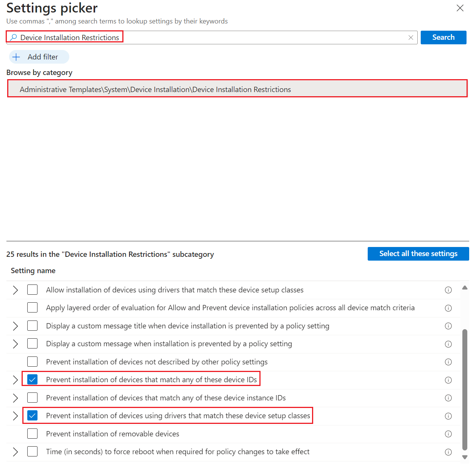Close the Settings picker panel

click(460, 8)
